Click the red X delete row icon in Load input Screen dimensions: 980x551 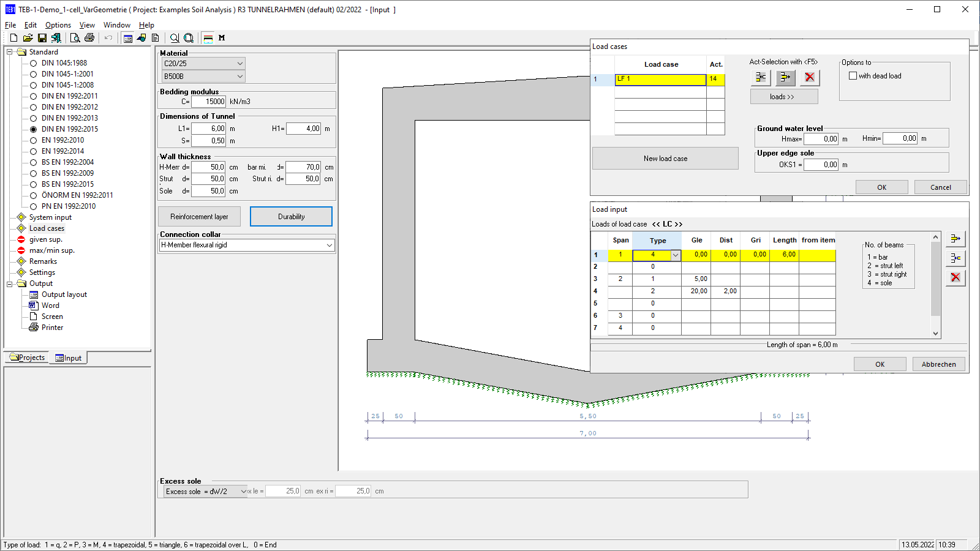tap(956, 277)
